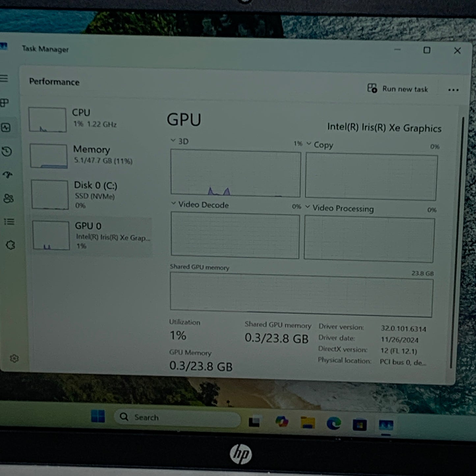The width and height of the screenshot is (476, 476).
Task: Select the Performance page icon in sidebar
Action: [x=6, y=127]
